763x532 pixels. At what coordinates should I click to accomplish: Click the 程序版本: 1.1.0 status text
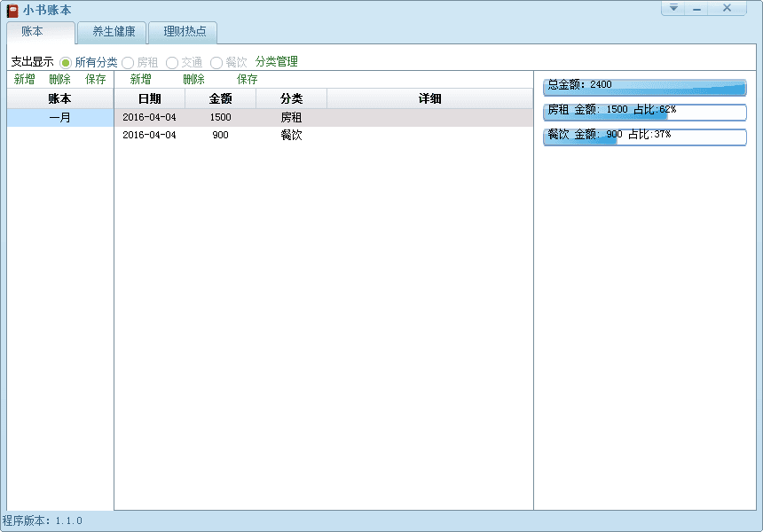pos(43,520)
